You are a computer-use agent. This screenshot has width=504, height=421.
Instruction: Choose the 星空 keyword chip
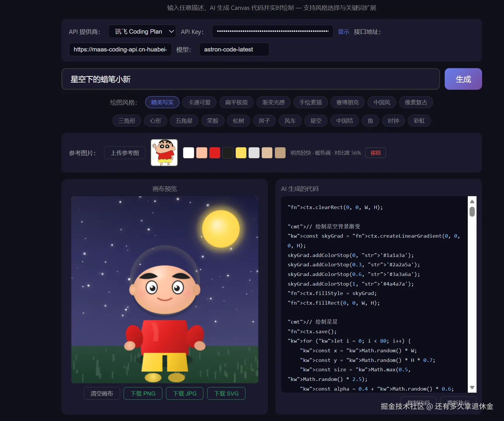click(x=316, y=121)
